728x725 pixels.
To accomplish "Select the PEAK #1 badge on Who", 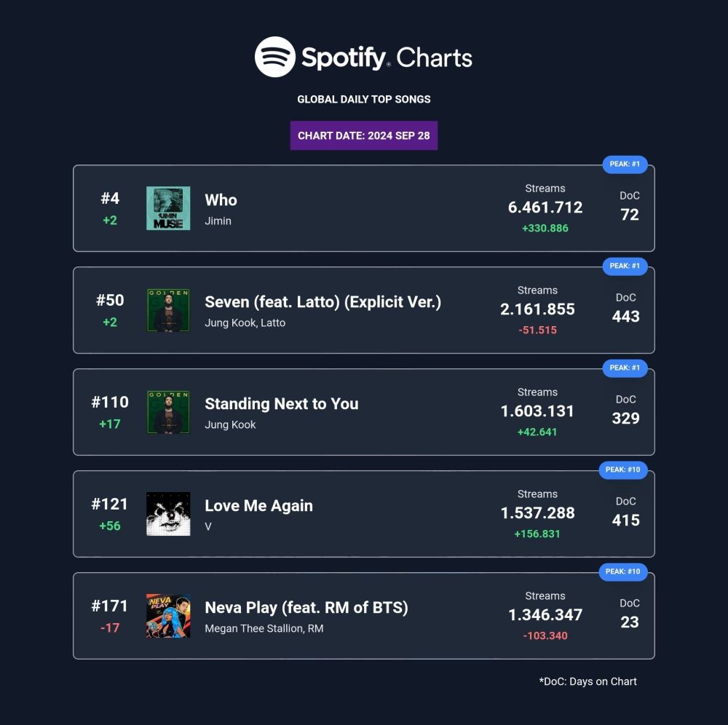I will tap(625, 165).
